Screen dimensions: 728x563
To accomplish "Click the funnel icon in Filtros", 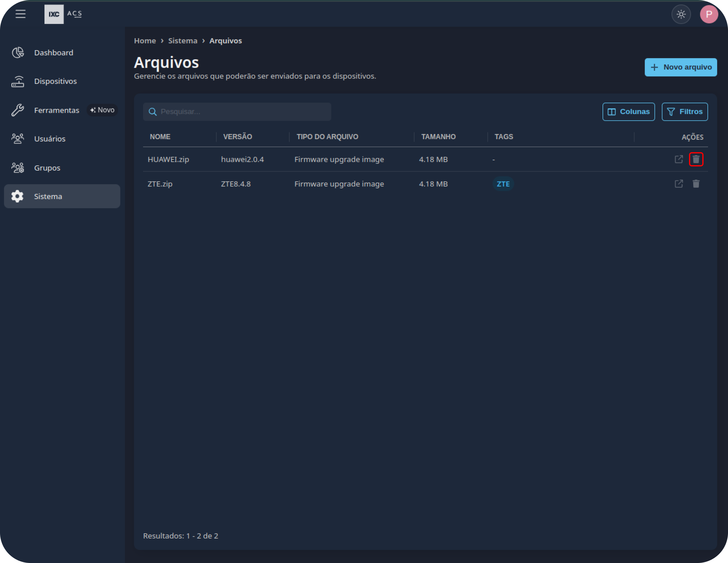I will click(671, 112).
